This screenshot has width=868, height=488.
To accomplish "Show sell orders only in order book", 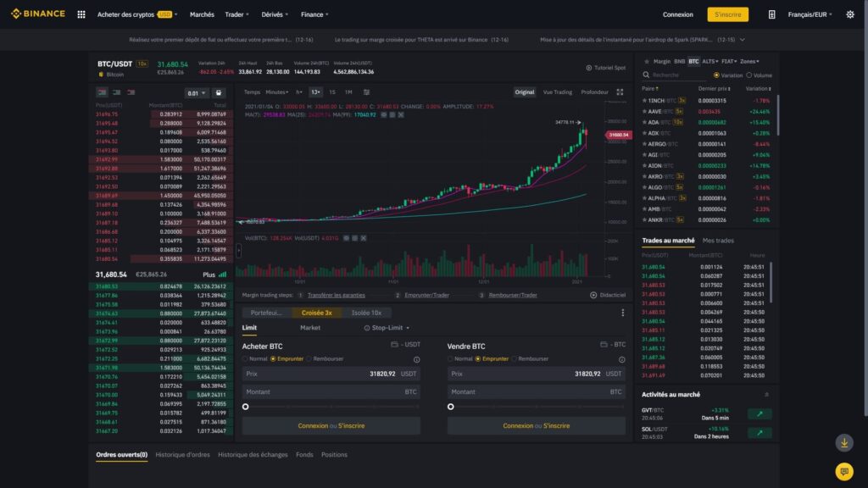I will (x=131, y=92).
